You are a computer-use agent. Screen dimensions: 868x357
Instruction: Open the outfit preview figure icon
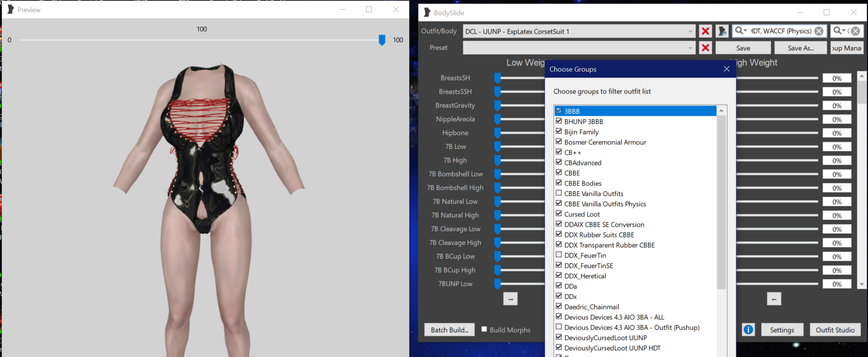722,31
